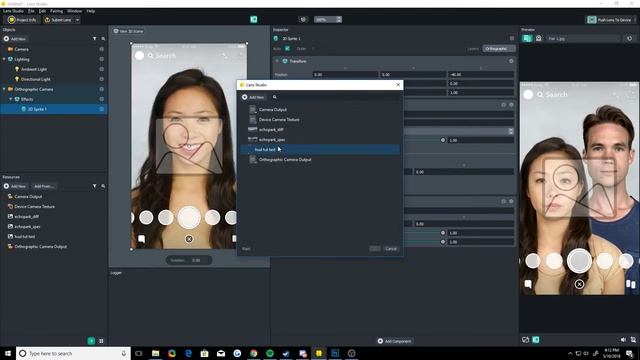Choose Camera Output in the dialog list
This screenshot has width=640, height=360.
coord(273,109)
